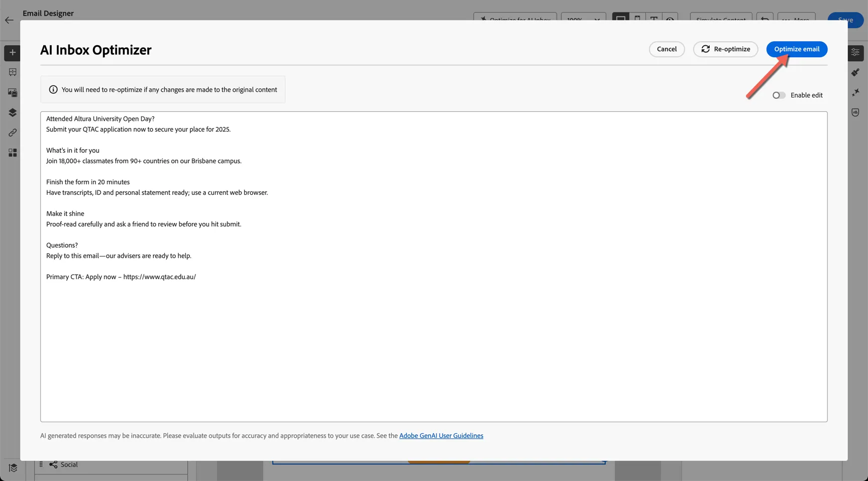This screenshot has width=868, height=481.
Task: Click the refresh arrows icon on Re-optimize
Action: coord(706,49)
